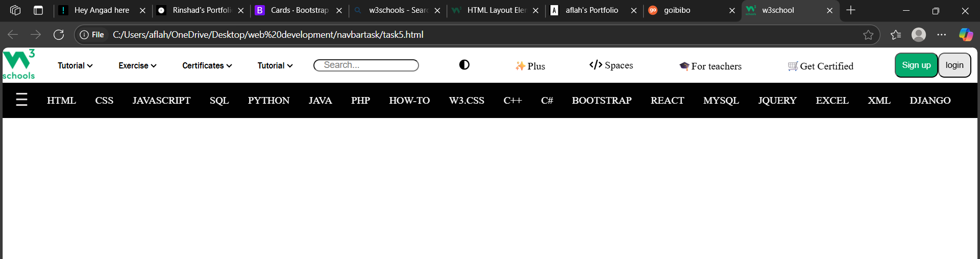This screenshot has height=259, width=980.
Task: Open the REACT topic
Action: point(667,101)
